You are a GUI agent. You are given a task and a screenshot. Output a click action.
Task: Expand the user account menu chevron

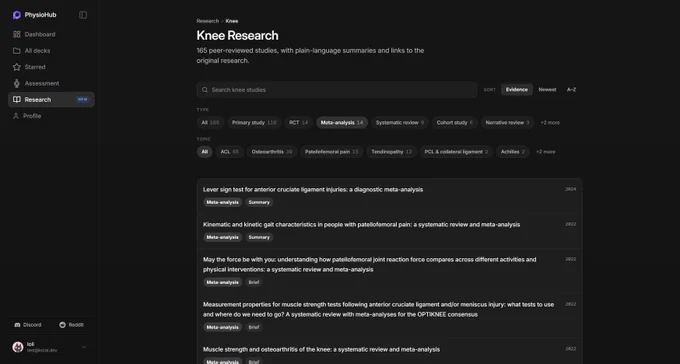[x=84, y=347]
